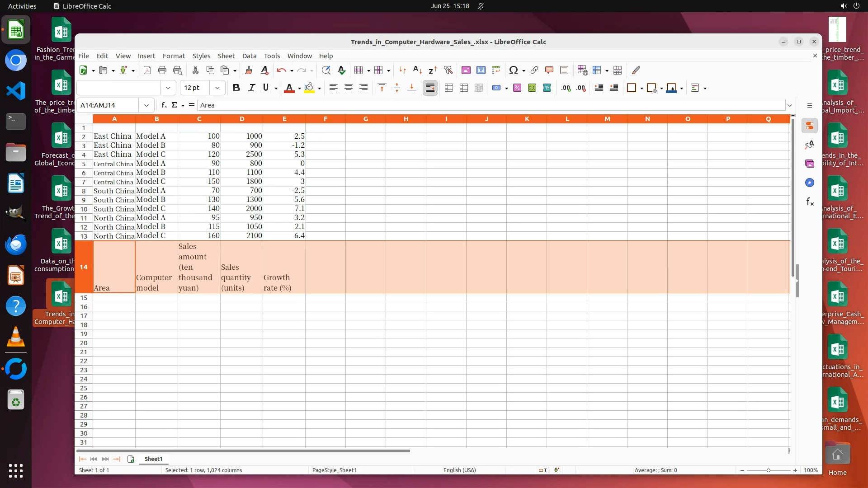The image size is (868, 488).
Task: Expand the background color dropdown arrow
Action: click(x=320, y=89)
